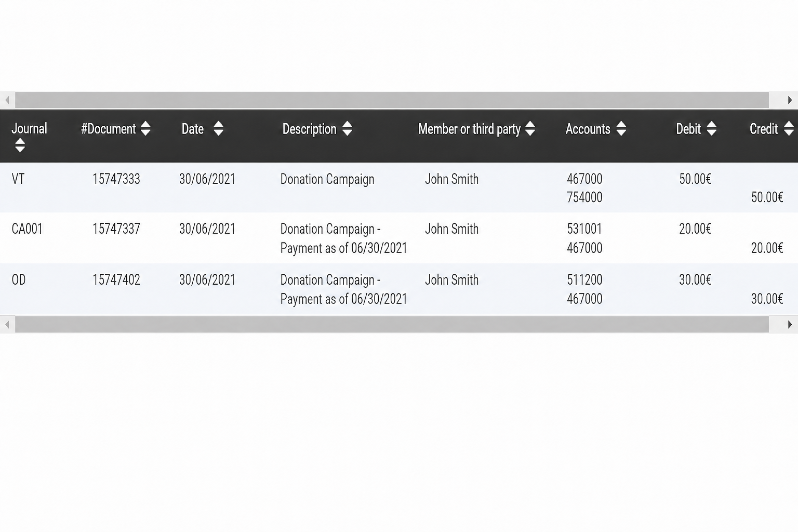Viewport: 798px width, 532px height.
Task: Sort by Debit column arrows
Action: coord(712,128)
